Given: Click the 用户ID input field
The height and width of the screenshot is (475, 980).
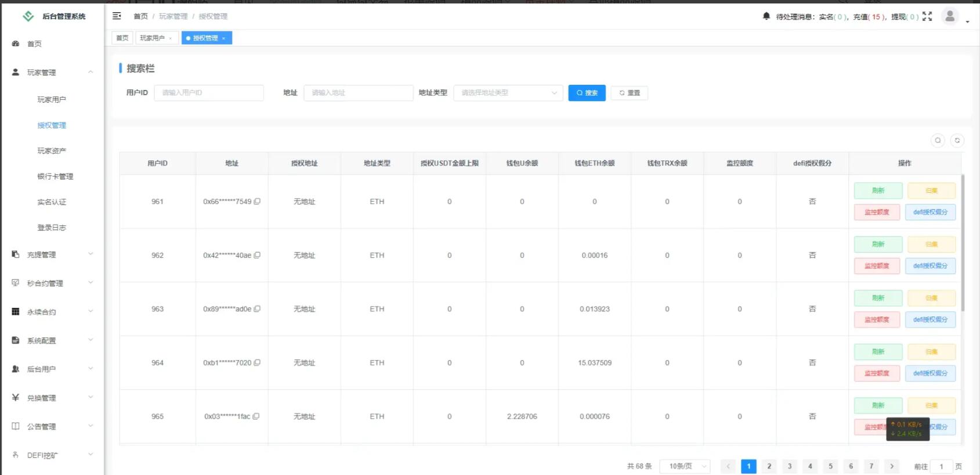Looking at the screenshot, I should pyautogui.click(x=209, y=93).
